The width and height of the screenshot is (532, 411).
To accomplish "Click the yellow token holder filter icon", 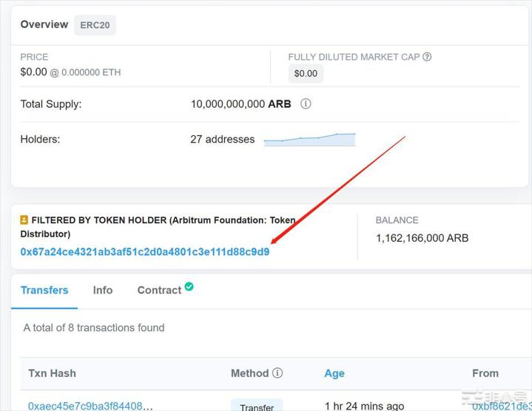I will tap(24, 220).
